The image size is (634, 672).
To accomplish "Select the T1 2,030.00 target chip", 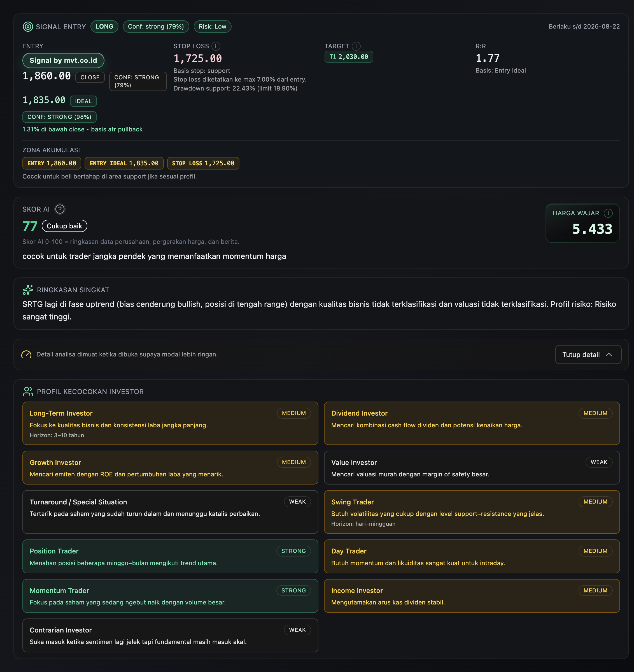I will [x=348, y=57].
